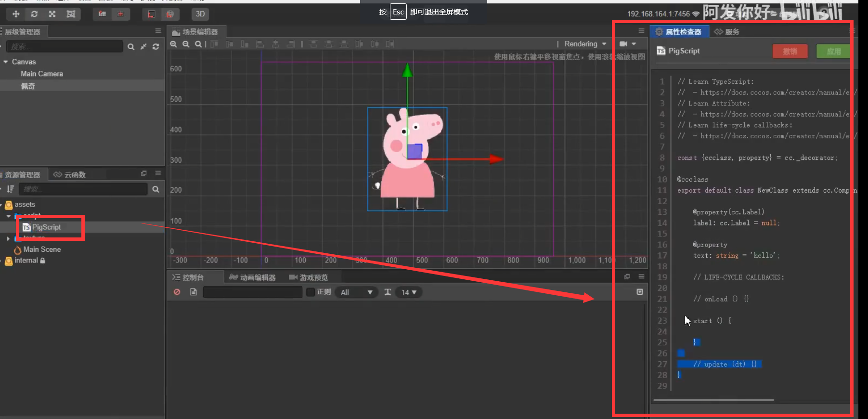The height and width of the screenshot is (419, 868).
Task: Expand the texture folder
Action: (8, 238)
